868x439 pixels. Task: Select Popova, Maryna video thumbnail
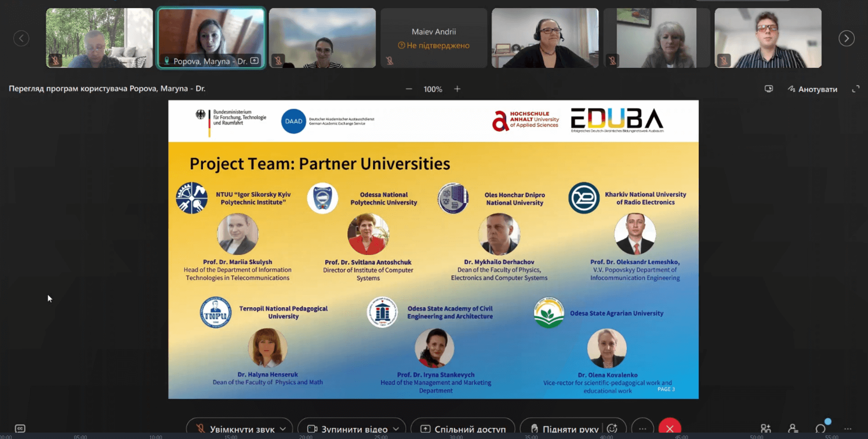211,38
